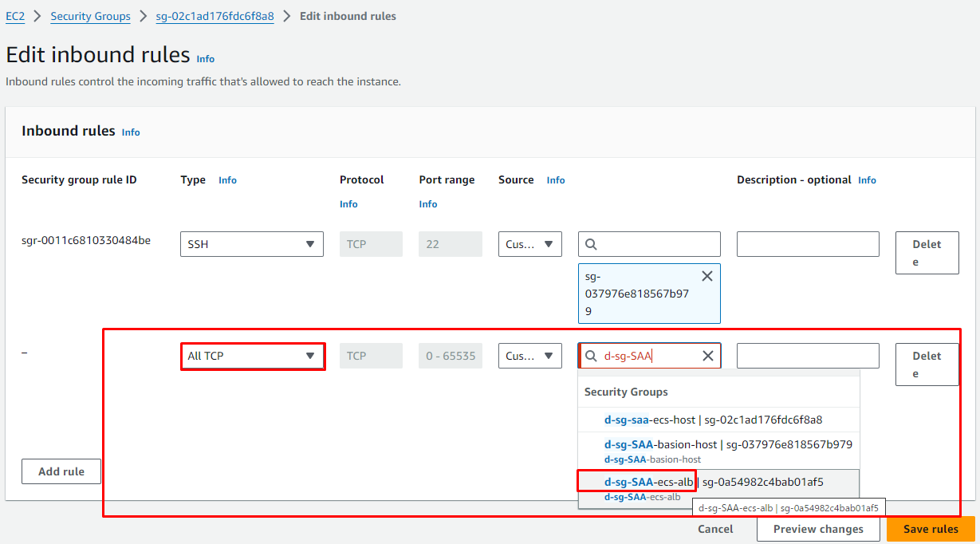Open Security Groups breadcrumb link
980x544 pixels.
90,16
